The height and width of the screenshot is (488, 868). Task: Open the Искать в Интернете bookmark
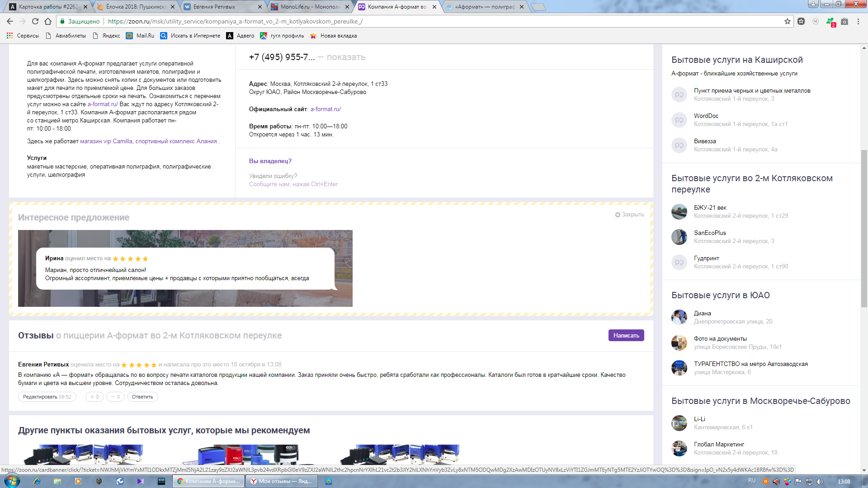click(190, 36)
